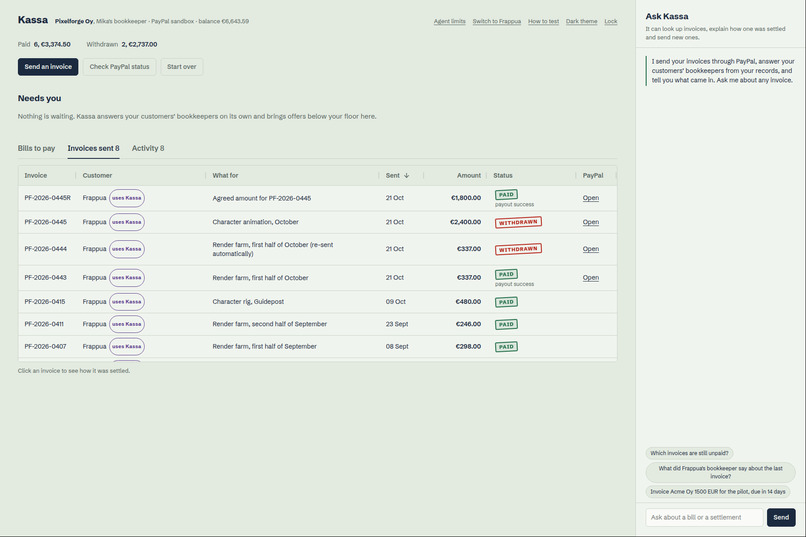
Task: Check PayPal status
Action: tap(119, 67)
